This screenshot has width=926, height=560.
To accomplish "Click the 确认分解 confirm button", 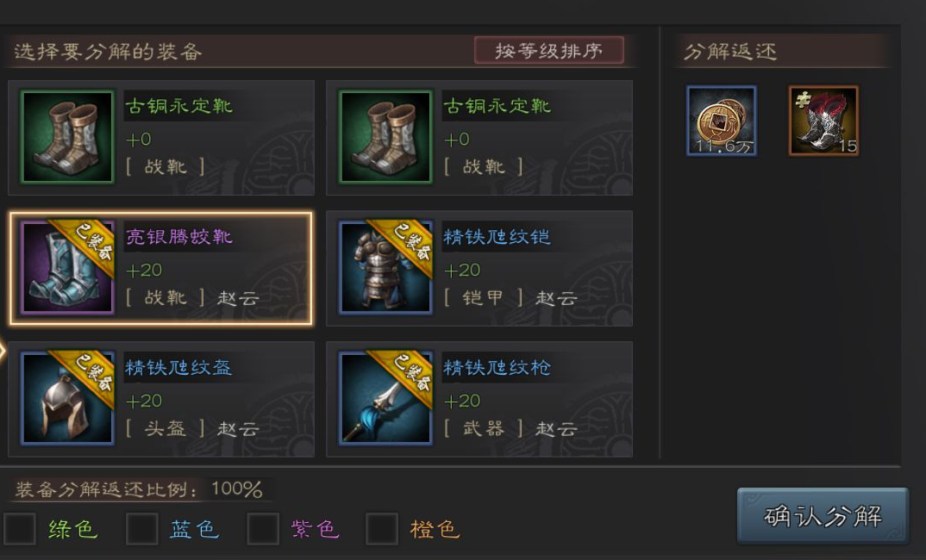I will pyautogui.click(x=822, y=516).
